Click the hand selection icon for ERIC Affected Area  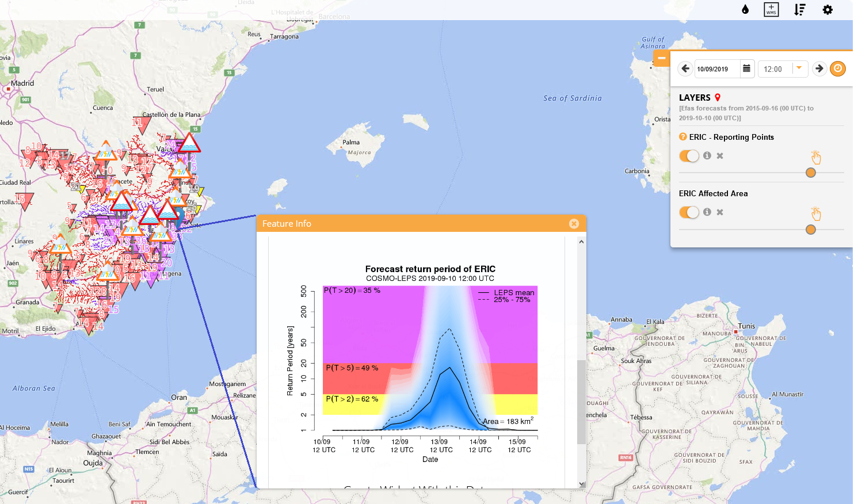(816, 213)
